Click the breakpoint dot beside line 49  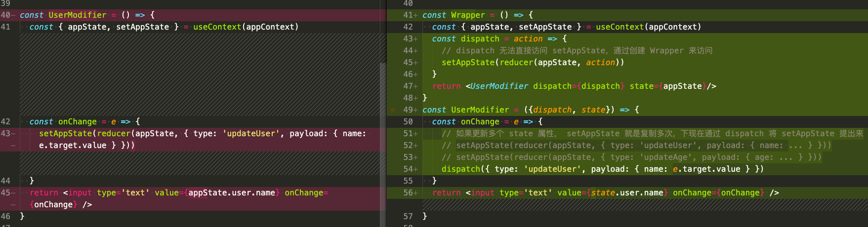[x=393, y=110]
